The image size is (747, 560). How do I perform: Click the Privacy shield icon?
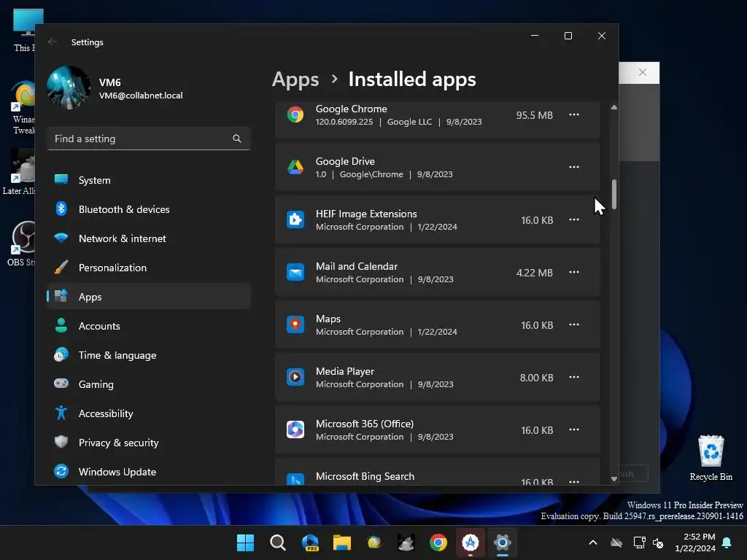[61, 442]
